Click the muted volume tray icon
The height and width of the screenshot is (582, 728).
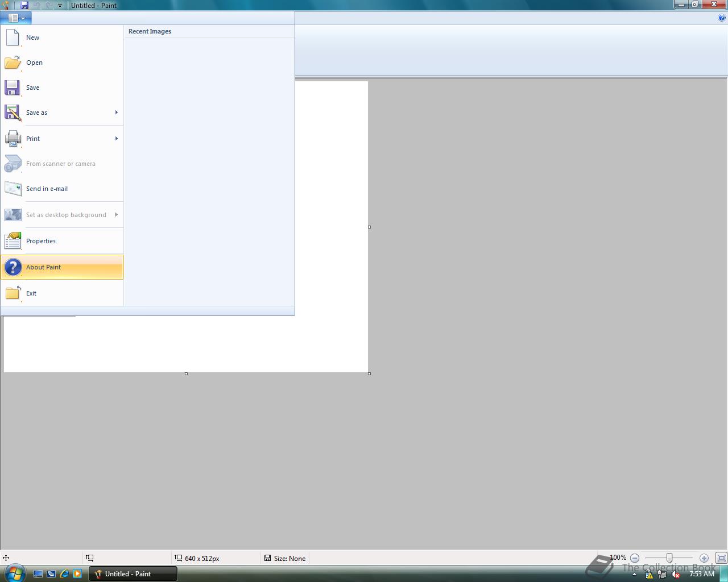675,575
